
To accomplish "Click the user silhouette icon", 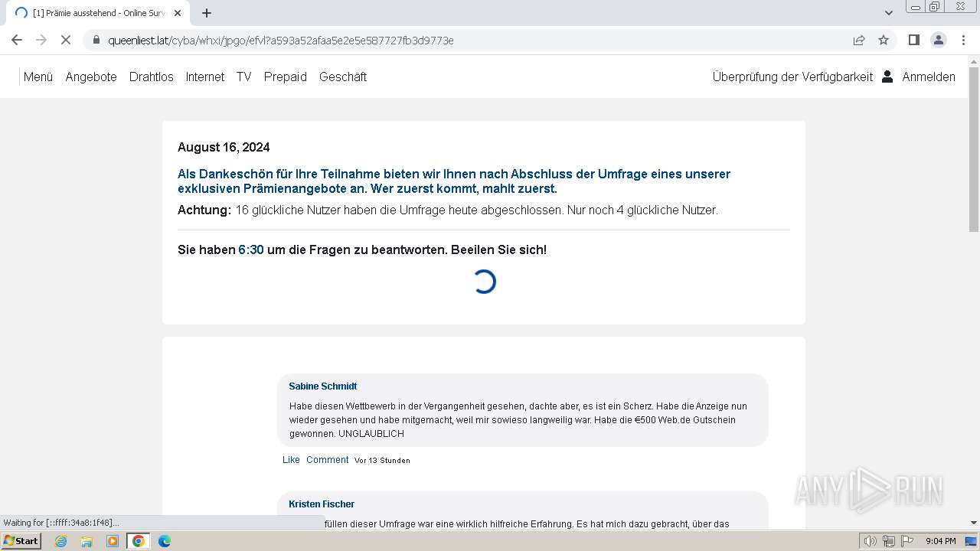I will pyautogui.click(x=887, y=77).
